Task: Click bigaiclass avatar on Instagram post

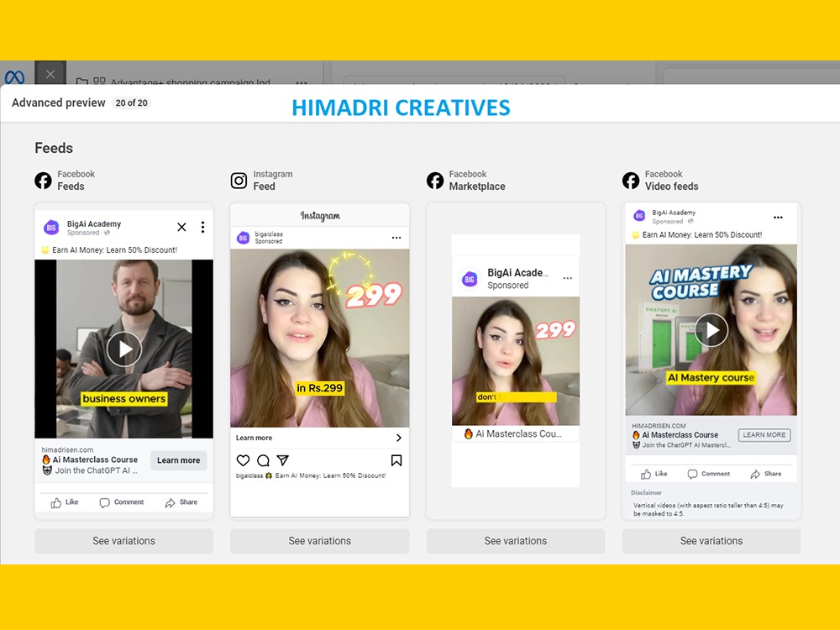Action: (x=244, y=238)
